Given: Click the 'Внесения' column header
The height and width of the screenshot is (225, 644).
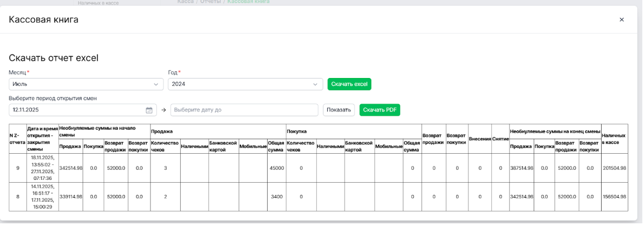Looking at the screenshot, I should 479,139.
